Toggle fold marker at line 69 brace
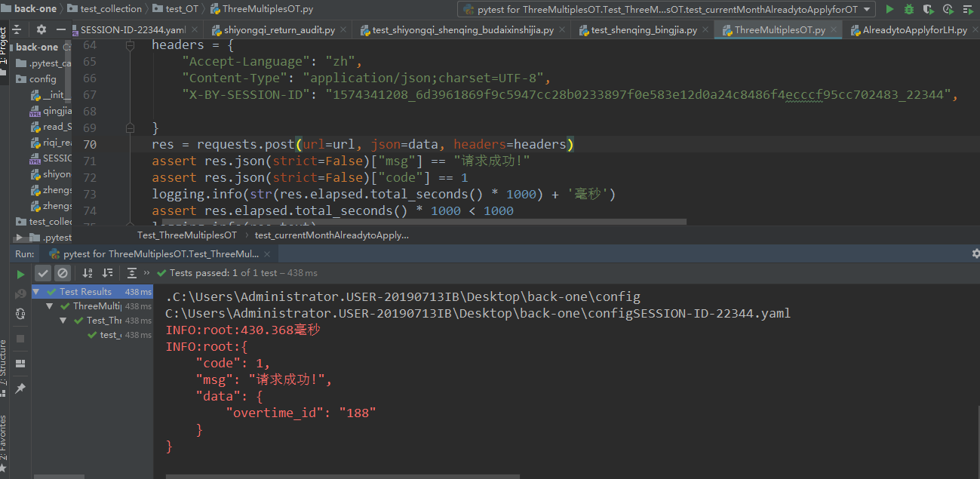 [130, 127]
